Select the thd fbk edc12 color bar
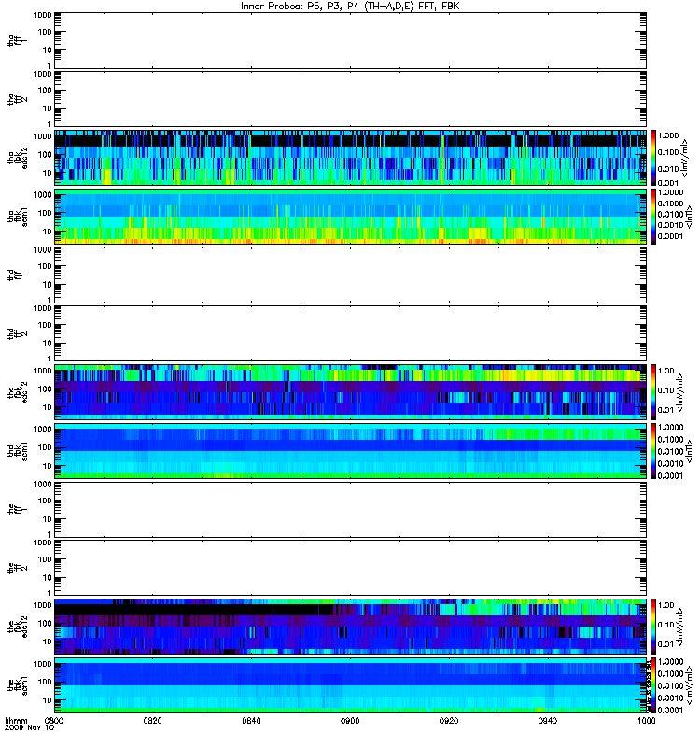The width and height of the screenshot is (700, 747). coord(654,392)
